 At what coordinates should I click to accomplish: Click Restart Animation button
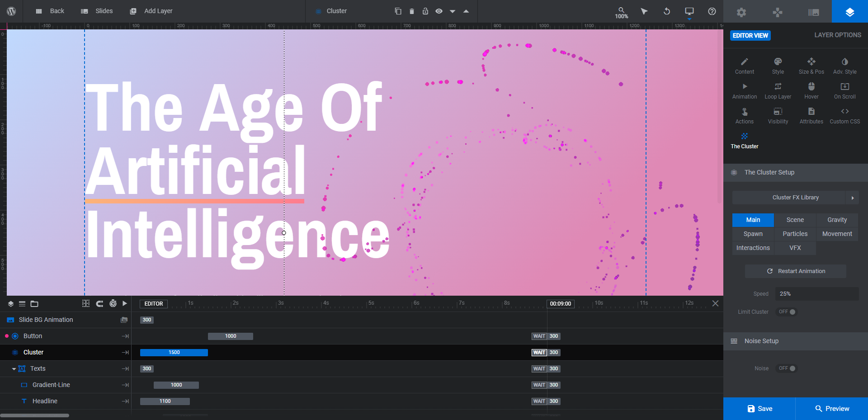click(796, 271)
